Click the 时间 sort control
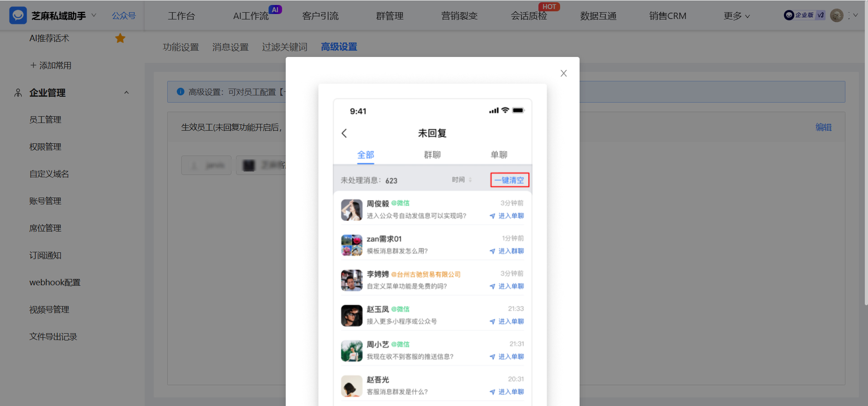Viewport: 868px width, 406px height. [x=462, y=180]
